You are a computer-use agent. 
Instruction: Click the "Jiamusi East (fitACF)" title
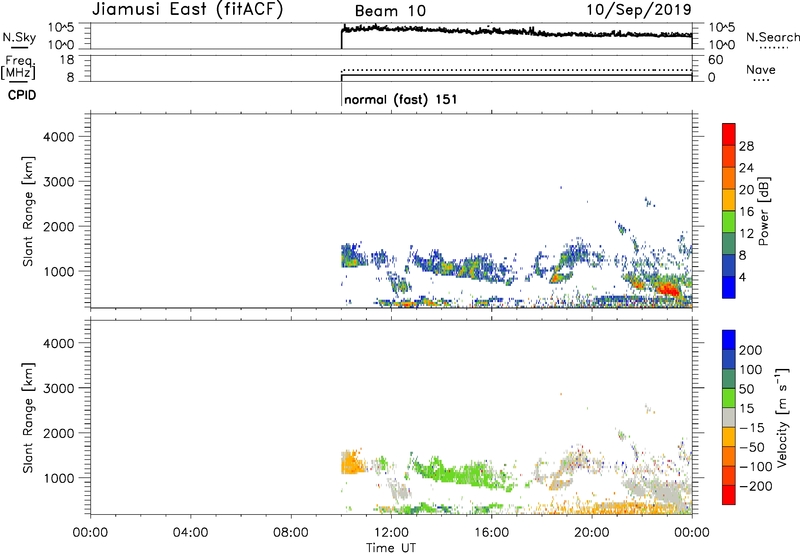(187, 9)
